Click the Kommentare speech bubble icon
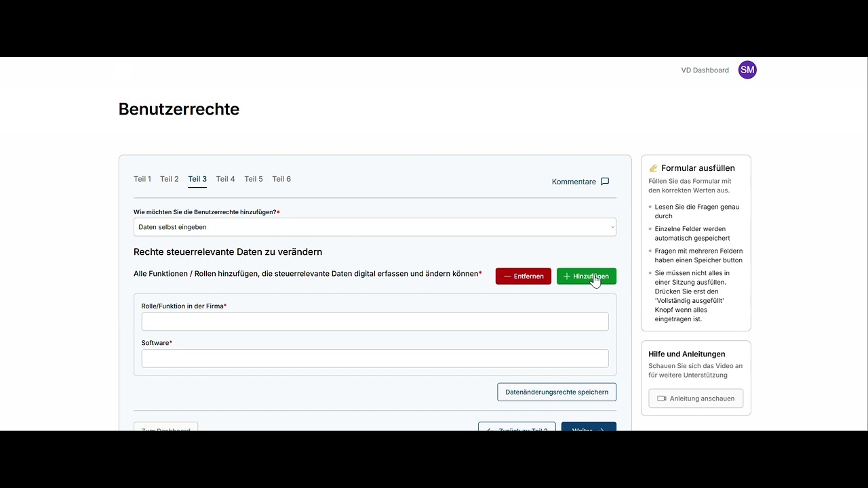The height and width of the screenshot is (488, 868). 605,182
